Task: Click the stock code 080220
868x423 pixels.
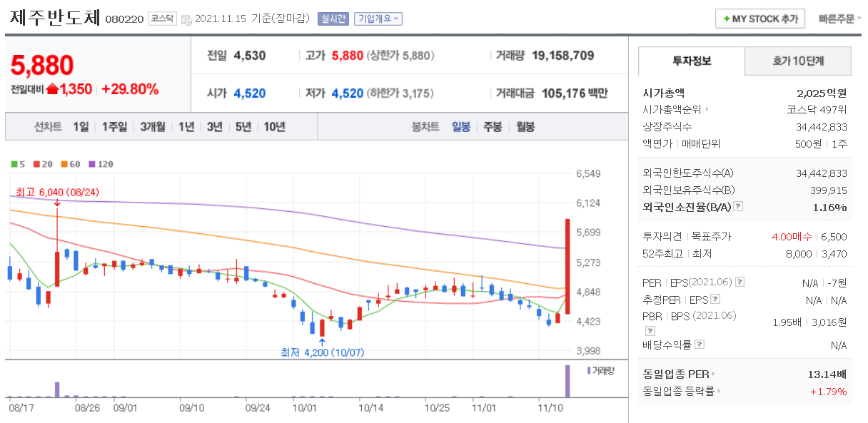Action: point(124,19)
